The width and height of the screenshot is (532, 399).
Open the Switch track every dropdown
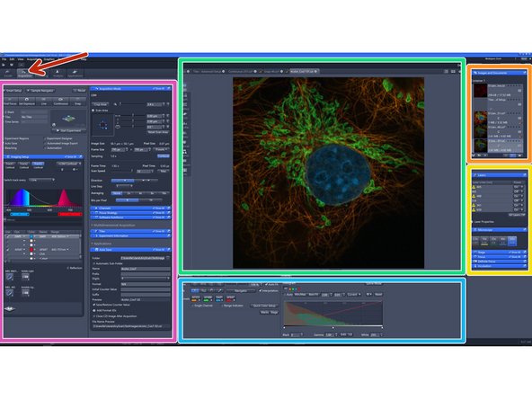42,180
